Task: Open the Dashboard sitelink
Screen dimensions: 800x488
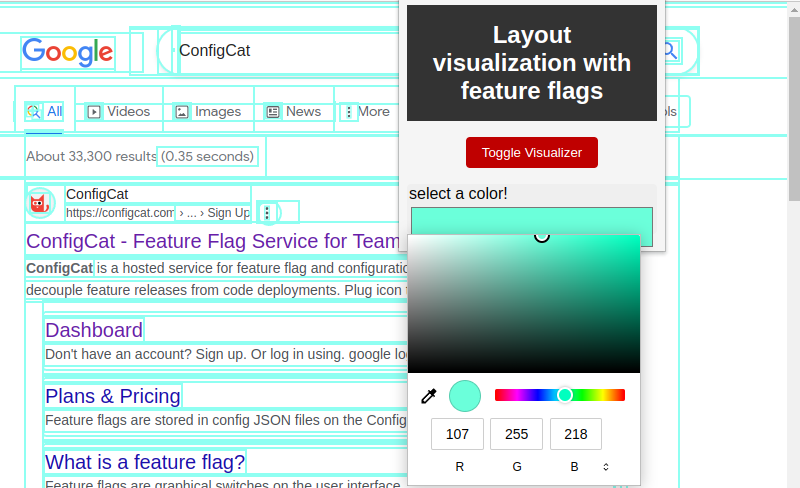Action: click(x=94, y=330)
